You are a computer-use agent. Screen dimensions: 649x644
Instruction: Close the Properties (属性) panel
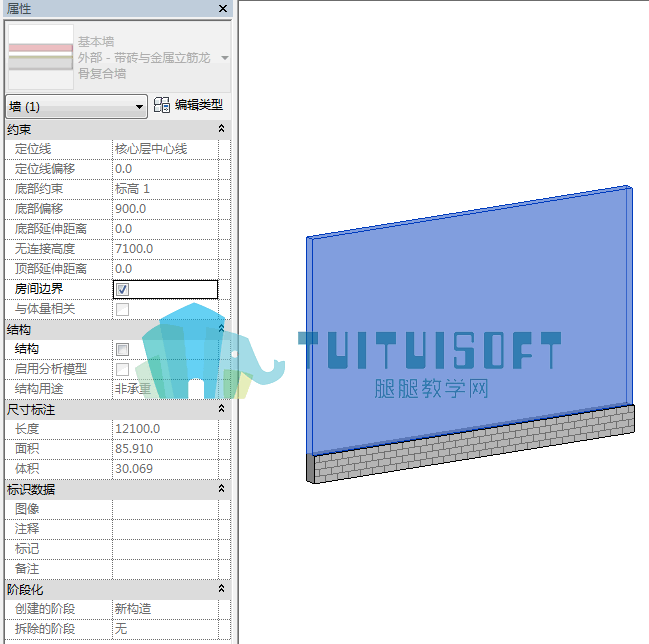(223, 8)
